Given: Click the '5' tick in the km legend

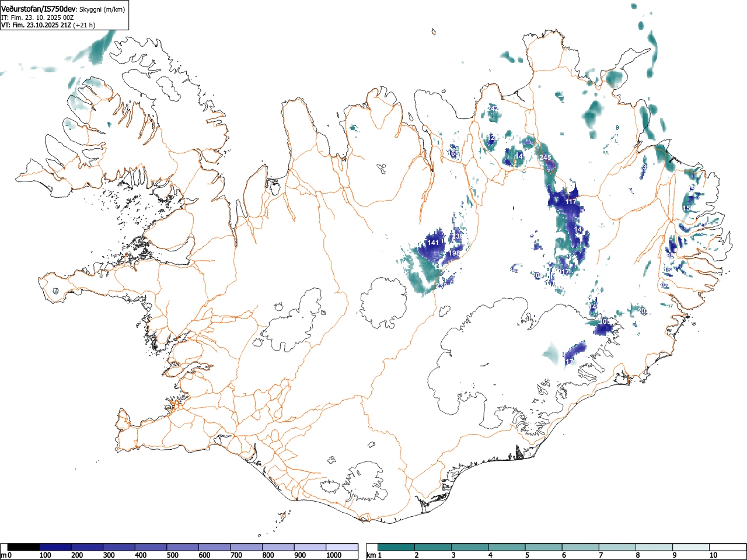Looking at the screenshot, I should coord(527,555).
